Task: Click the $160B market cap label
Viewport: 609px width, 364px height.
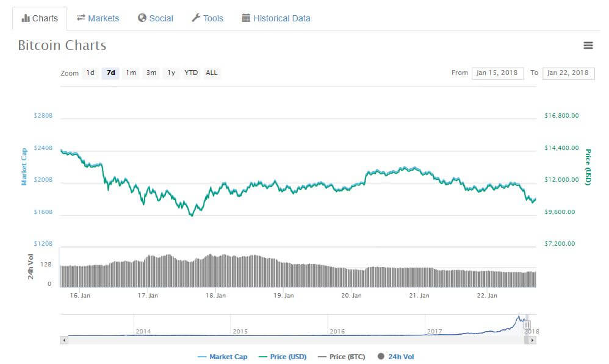Action: tap(43, 212)
